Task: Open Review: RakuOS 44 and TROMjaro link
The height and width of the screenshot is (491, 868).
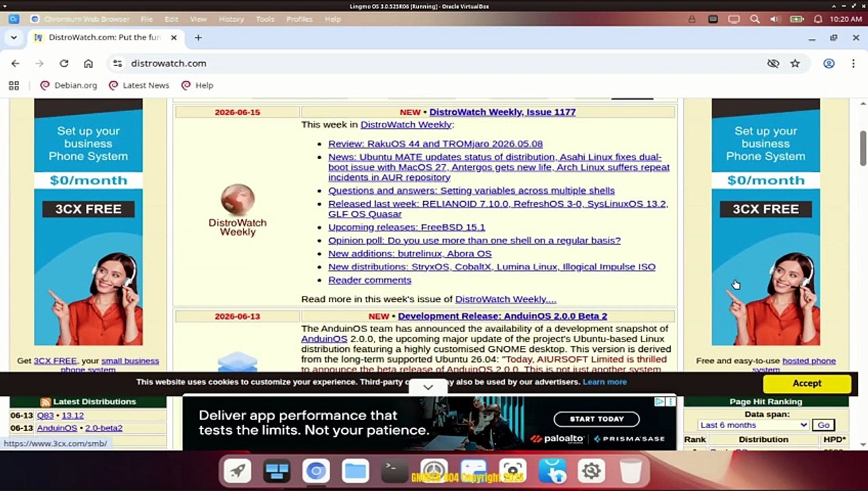Action: click(x=435, y=144)
